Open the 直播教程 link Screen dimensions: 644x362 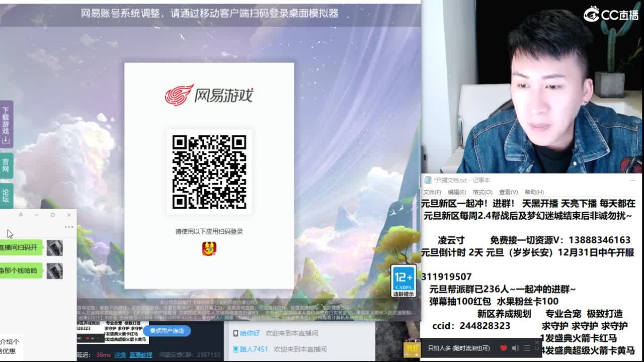click(141, 354)
